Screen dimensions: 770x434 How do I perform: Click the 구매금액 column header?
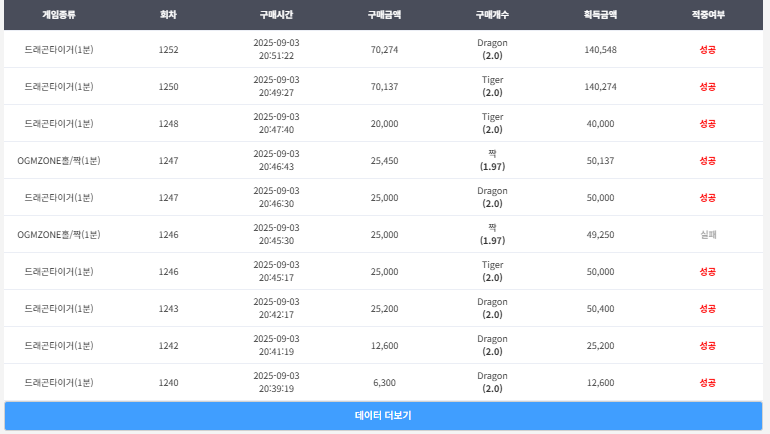click(385, 15)
